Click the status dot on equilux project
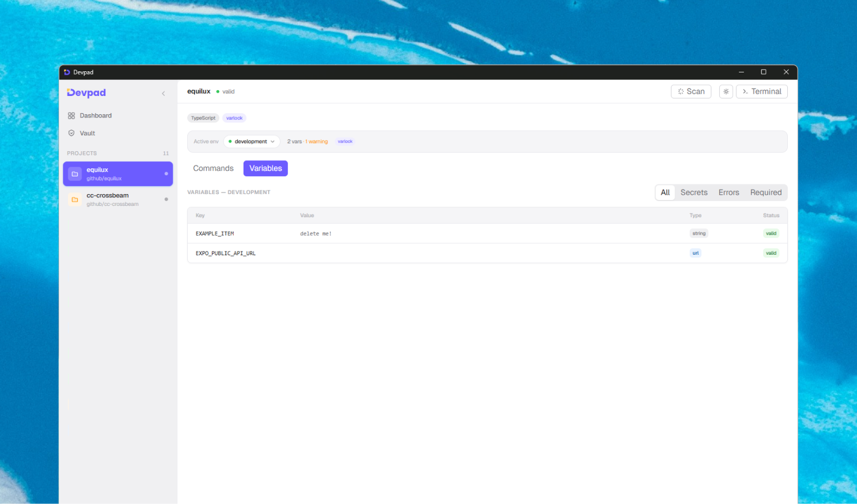This screenshot has width=857, height=504. (166, 174)
